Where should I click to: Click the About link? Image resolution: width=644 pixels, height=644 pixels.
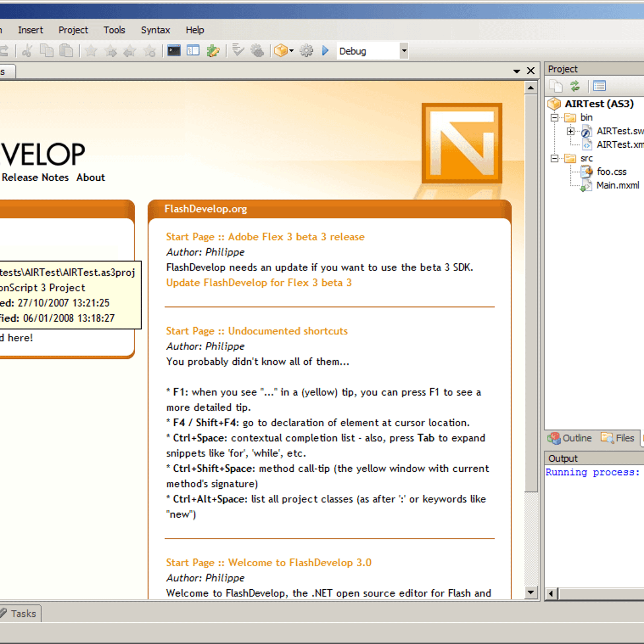tap(91, 178)
